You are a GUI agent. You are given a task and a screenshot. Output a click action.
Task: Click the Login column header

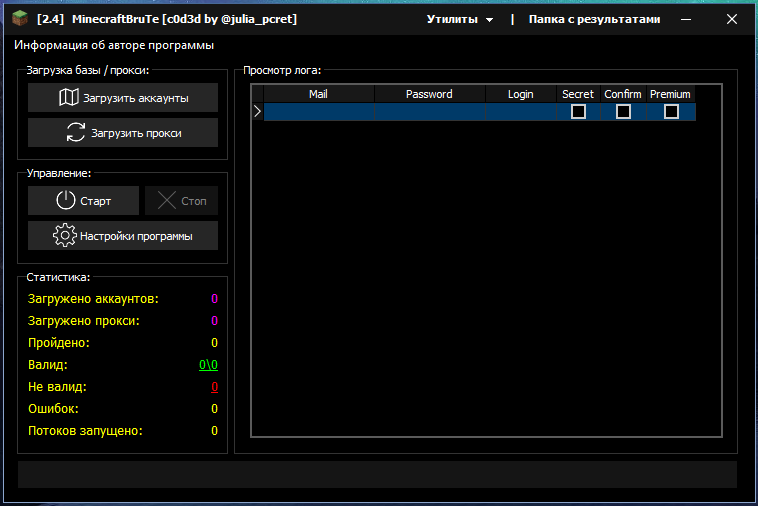point(521,94)
